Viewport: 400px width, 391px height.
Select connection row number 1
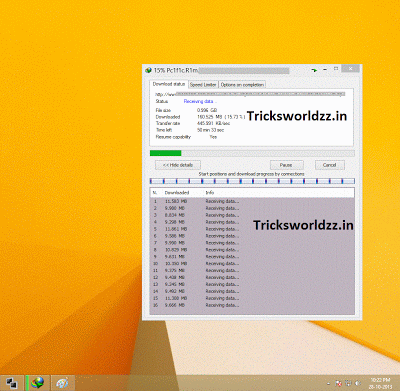252,201
